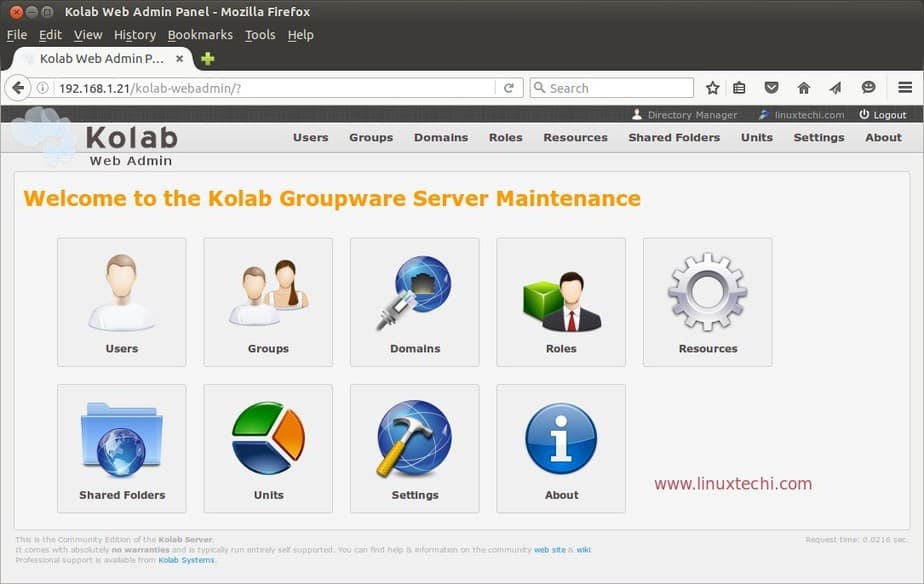
Task: Open the Groups tile with two people
Action: tap(268, 302)
